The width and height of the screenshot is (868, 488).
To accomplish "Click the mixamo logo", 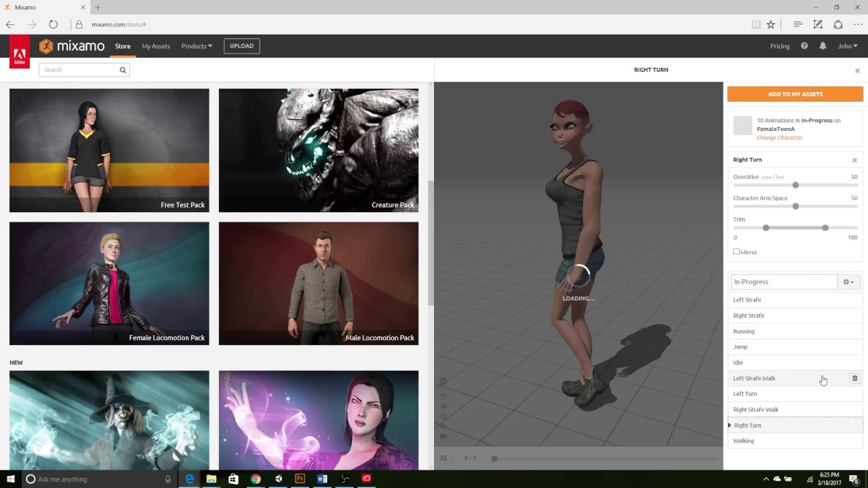I will click(x=72, y=46).
